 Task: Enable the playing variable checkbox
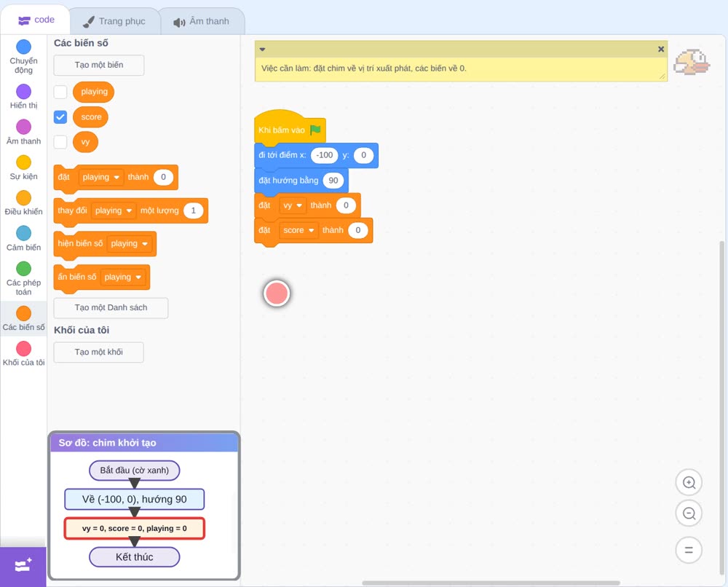pos(60,92)
